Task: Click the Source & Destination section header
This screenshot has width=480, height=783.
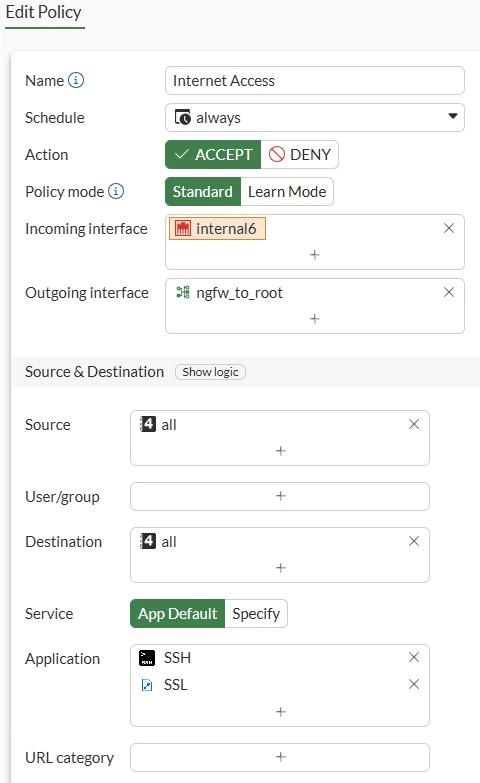Action: [94, 372]
